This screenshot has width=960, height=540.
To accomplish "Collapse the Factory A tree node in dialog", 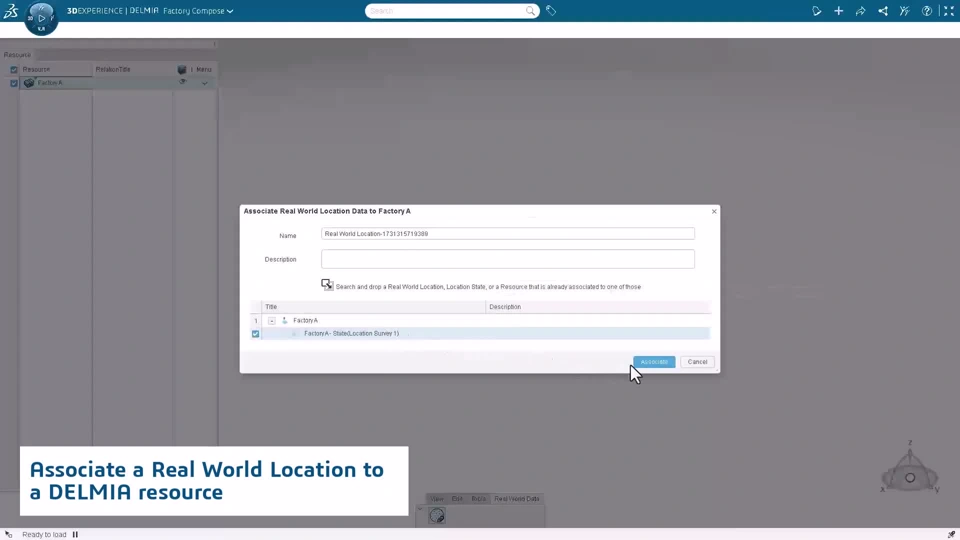I will 271,321.
